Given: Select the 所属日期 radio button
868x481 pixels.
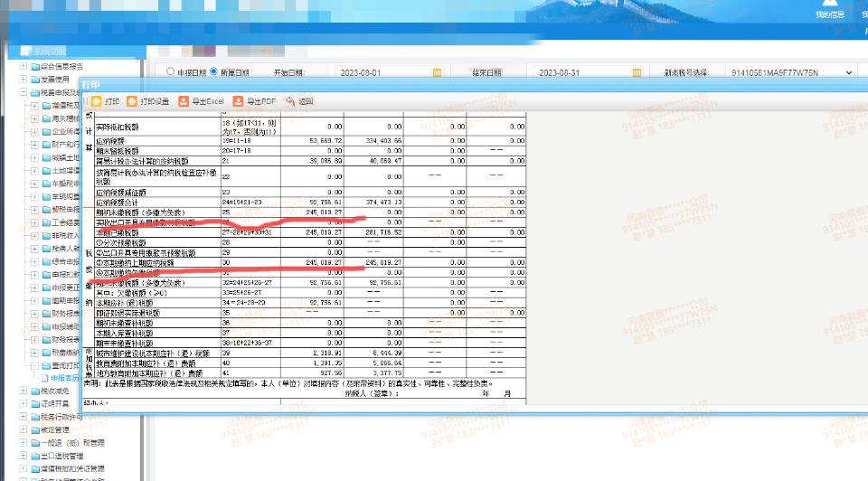Looking at the screenshot, I should (213, 71).
